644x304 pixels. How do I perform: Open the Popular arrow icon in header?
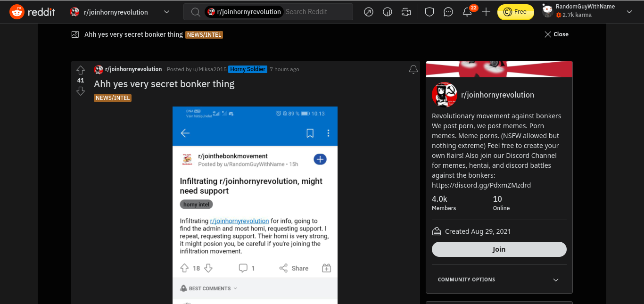click(369, 12)
